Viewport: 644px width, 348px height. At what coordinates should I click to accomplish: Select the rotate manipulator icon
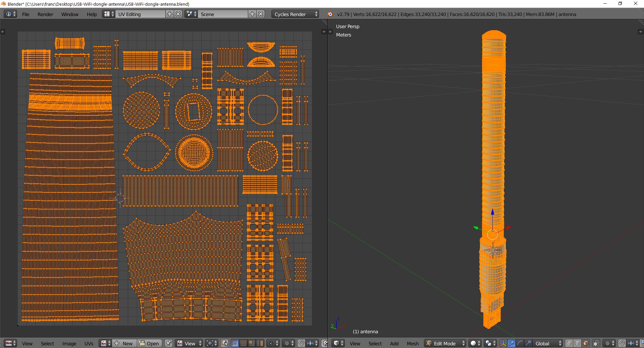pos(520,343)
